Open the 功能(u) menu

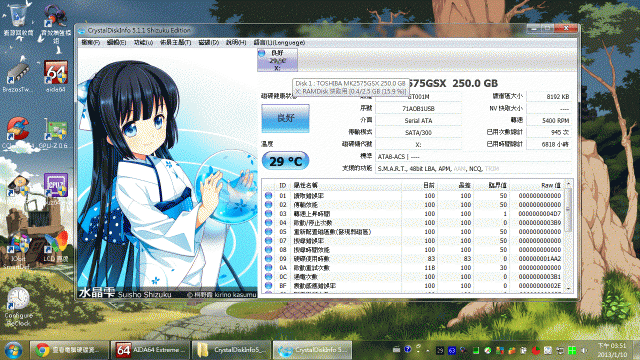143,42
